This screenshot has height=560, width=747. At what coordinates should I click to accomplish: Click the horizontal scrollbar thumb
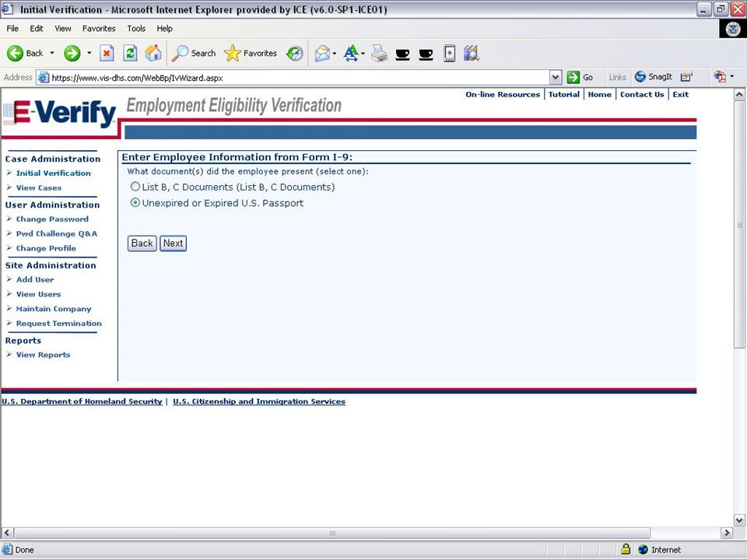click(x=332, y=533)
